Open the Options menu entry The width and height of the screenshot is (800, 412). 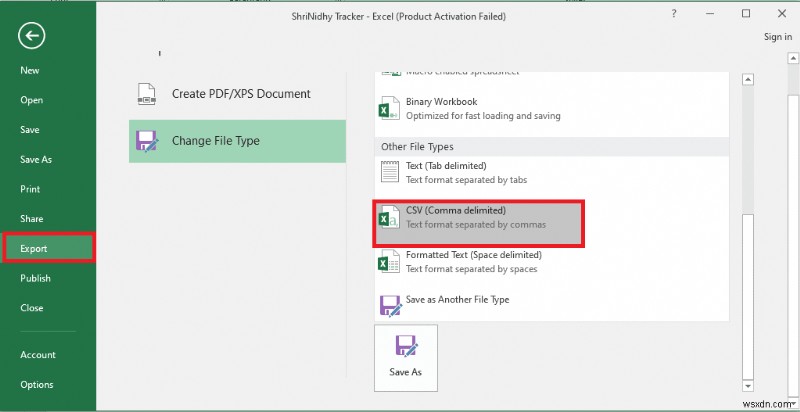point(37,385)
